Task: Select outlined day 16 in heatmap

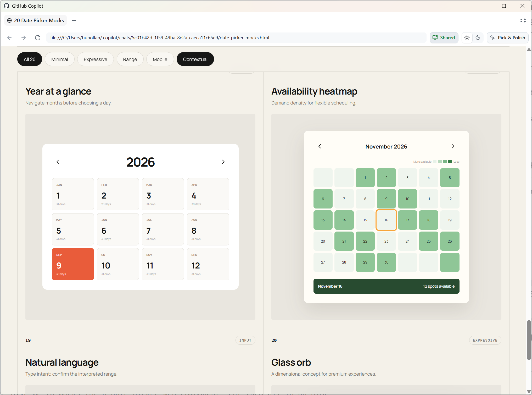Action: (x=386, y=220)
